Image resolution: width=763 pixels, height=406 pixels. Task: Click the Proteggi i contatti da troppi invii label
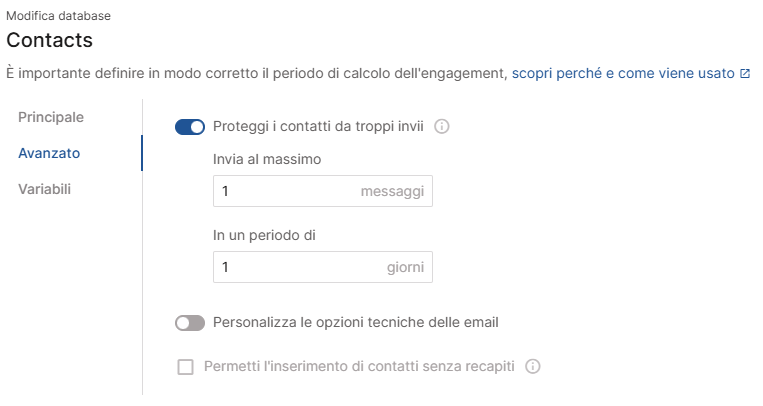coord(319,127)
